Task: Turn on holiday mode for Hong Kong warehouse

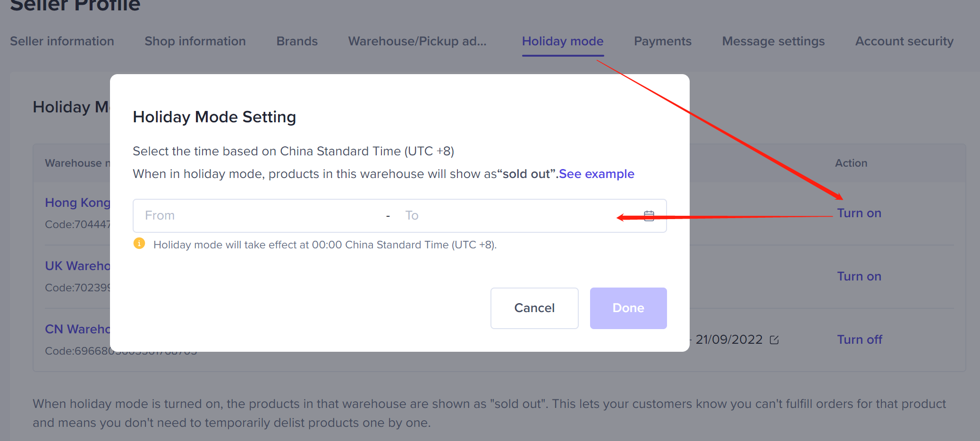Action: tap(859, 213)
